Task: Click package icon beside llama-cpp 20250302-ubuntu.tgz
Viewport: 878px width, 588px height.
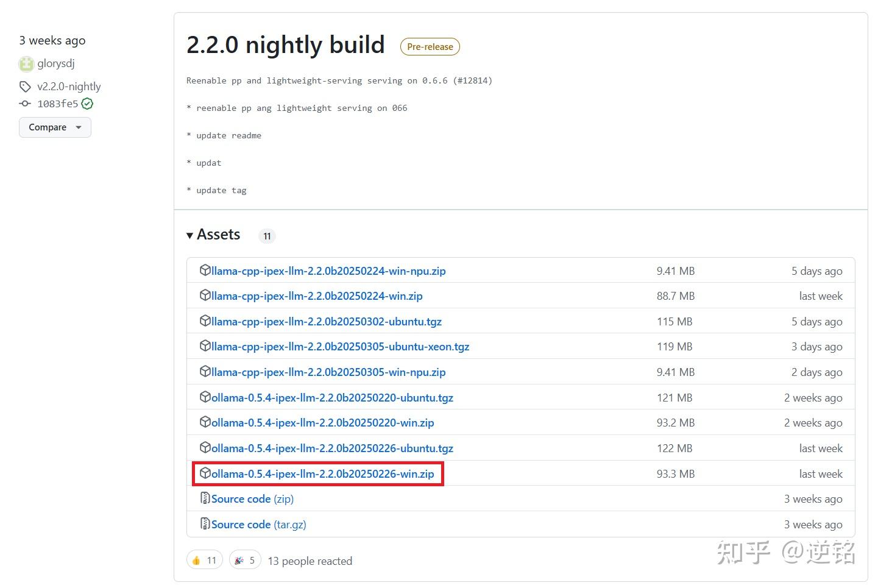Action: point(205,321)
